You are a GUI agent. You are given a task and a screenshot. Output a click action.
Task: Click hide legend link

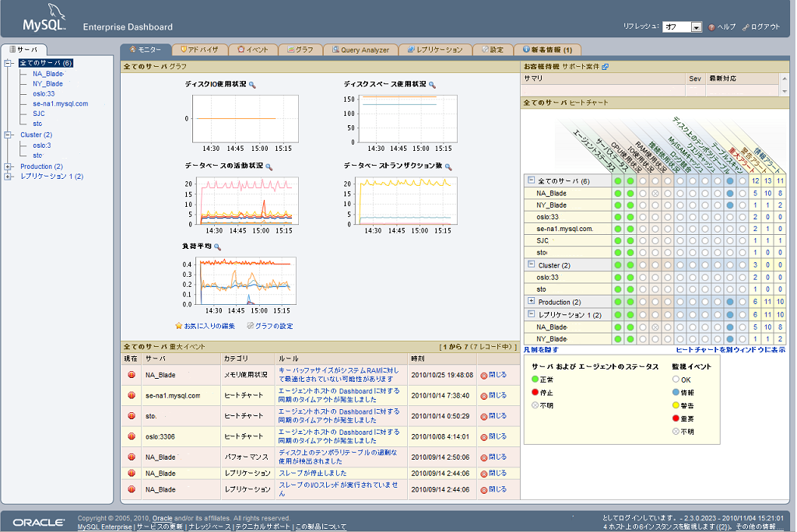(541, 349)
